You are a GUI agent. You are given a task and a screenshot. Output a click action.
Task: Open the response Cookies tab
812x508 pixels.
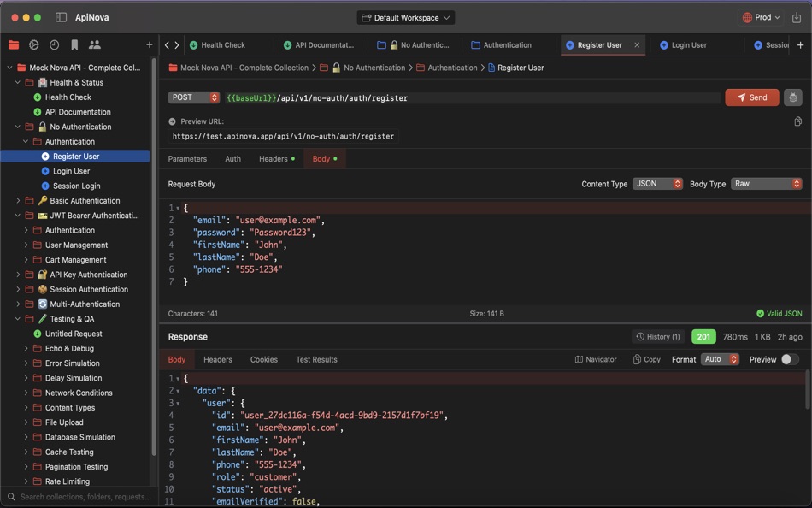click(263, 359)
